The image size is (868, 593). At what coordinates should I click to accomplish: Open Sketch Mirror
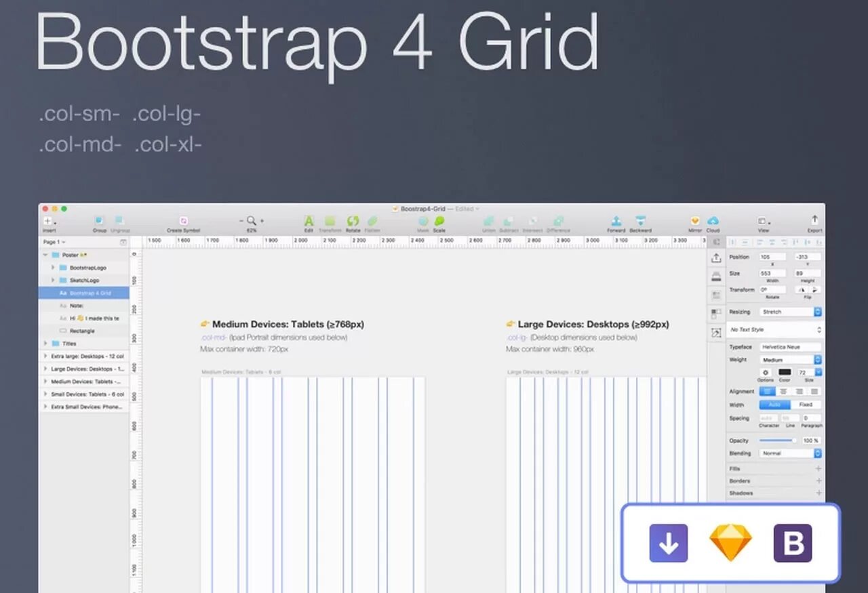695,221
